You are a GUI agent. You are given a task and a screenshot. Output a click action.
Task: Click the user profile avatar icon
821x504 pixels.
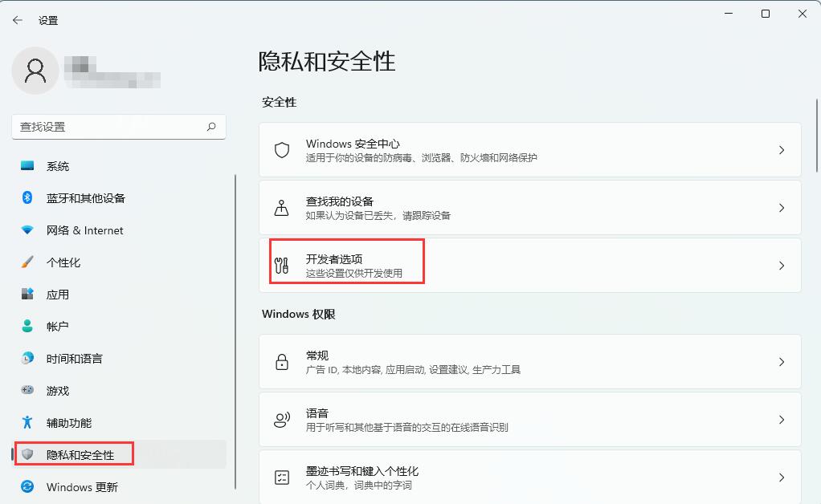[35, 71]
